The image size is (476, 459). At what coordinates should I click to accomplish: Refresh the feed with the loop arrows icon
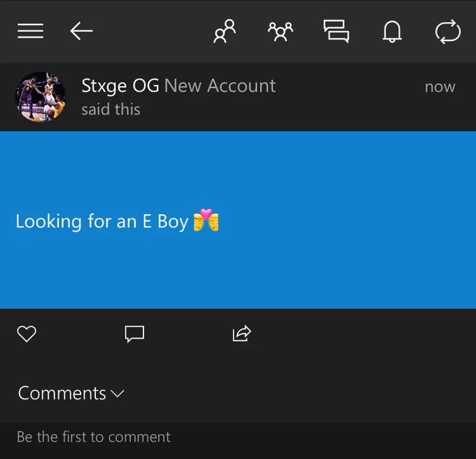point(448,31)
